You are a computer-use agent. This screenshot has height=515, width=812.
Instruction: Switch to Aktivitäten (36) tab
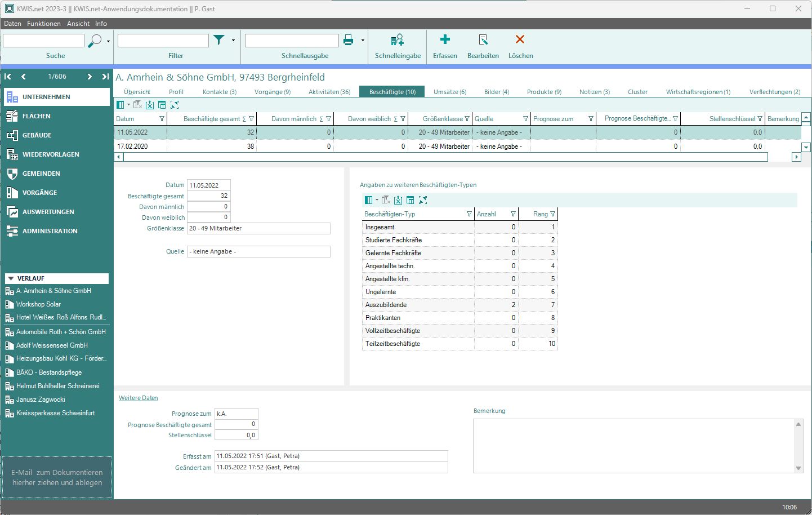point(329,92)
